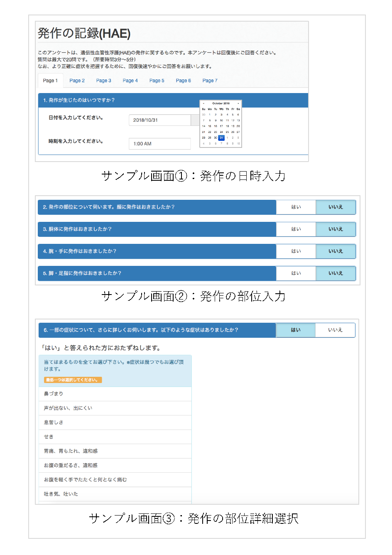Screen dimensions: 392x555
Task: Navigate to previous month in the calendar
Action: (203, 103)
